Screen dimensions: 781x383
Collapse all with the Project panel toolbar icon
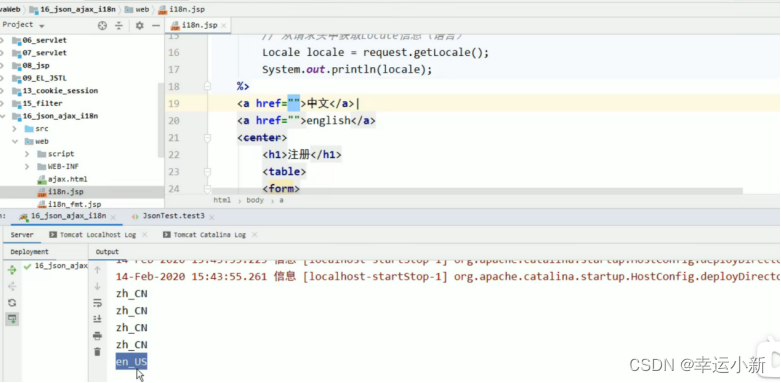pyautogui.click(x=119, y=25)
